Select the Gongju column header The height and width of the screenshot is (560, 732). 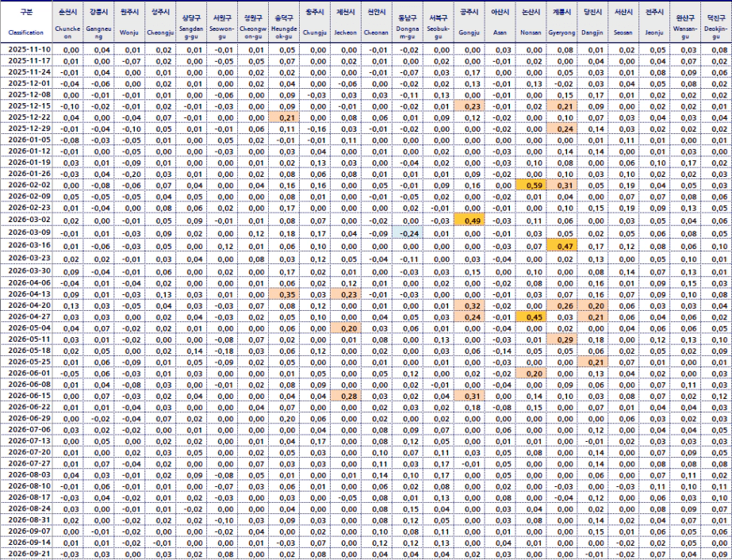(469, 22)
